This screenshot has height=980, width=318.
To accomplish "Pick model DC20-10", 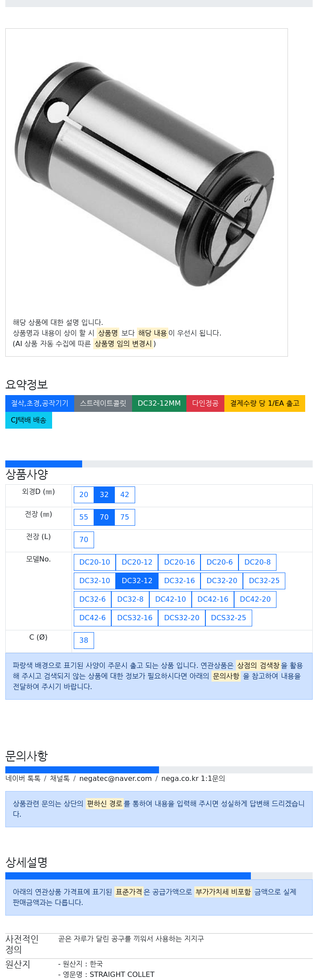I will pos(95,562).
